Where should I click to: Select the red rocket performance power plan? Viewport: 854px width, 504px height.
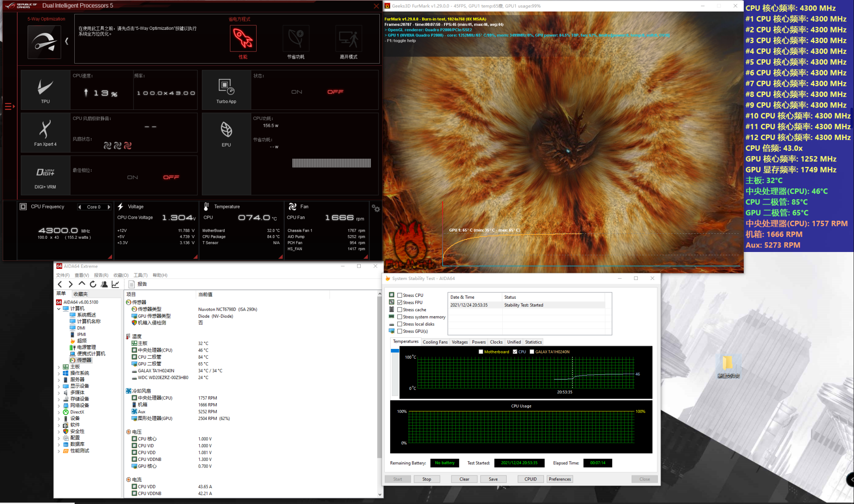(x=243, y=39)
